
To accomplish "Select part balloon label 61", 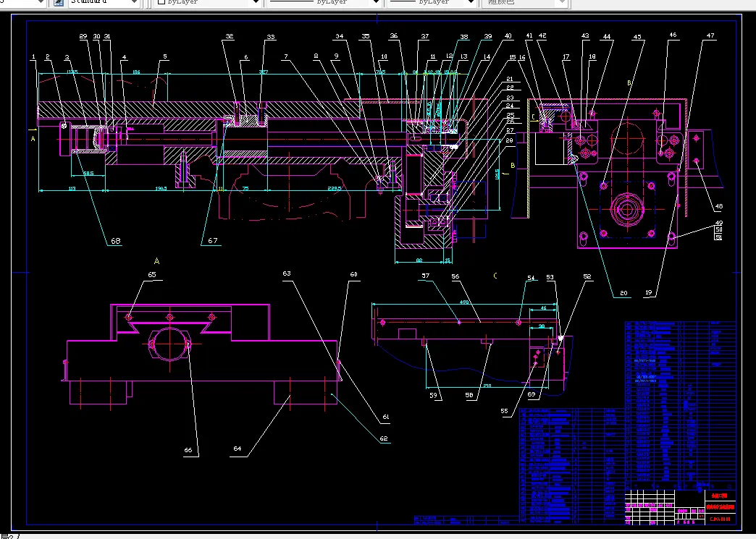I will pos(385,417).
